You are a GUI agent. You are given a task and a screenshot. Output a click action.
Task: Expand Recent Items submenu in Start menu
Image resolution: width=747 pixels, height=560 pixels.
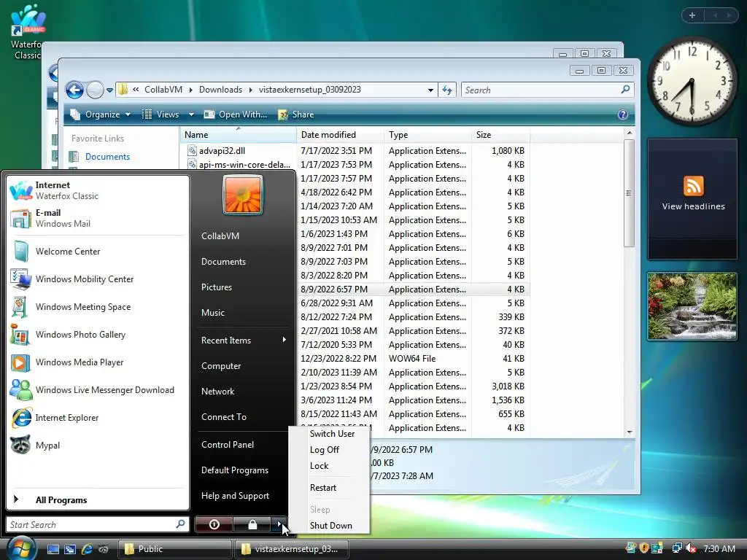point(243,341)
